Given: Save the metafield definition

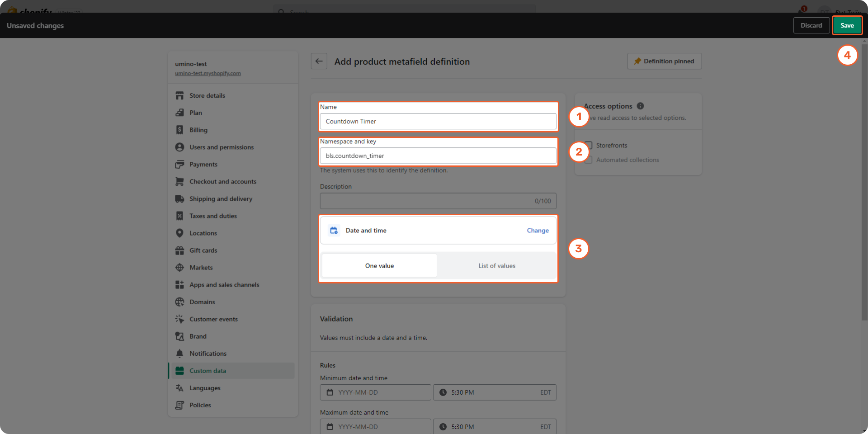Looking at the screenshot, I should coord(847,26).
